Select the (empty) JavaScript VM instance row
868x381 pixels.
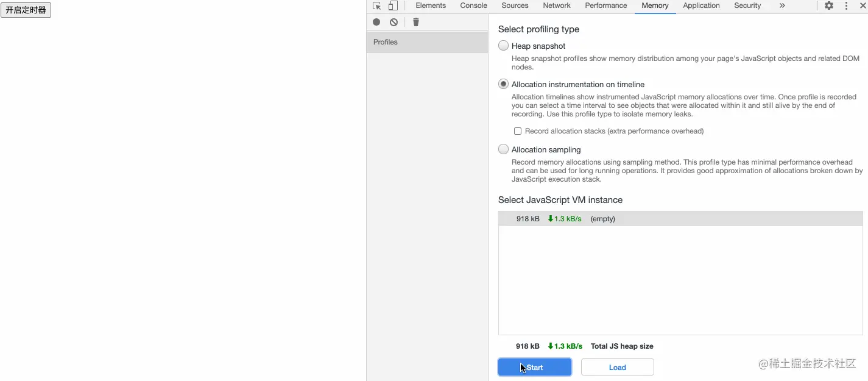point(680,219)
